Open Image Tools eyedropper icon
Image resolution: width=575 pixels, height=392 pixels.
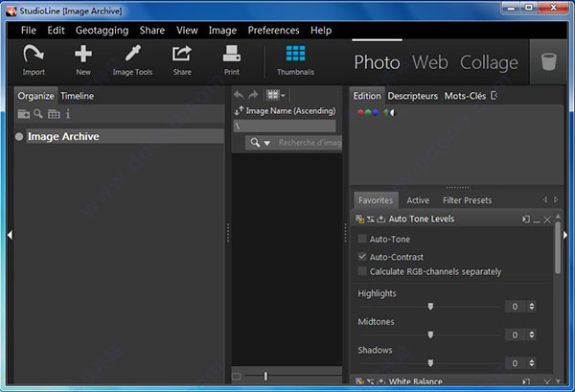click(x=132, y=53)
